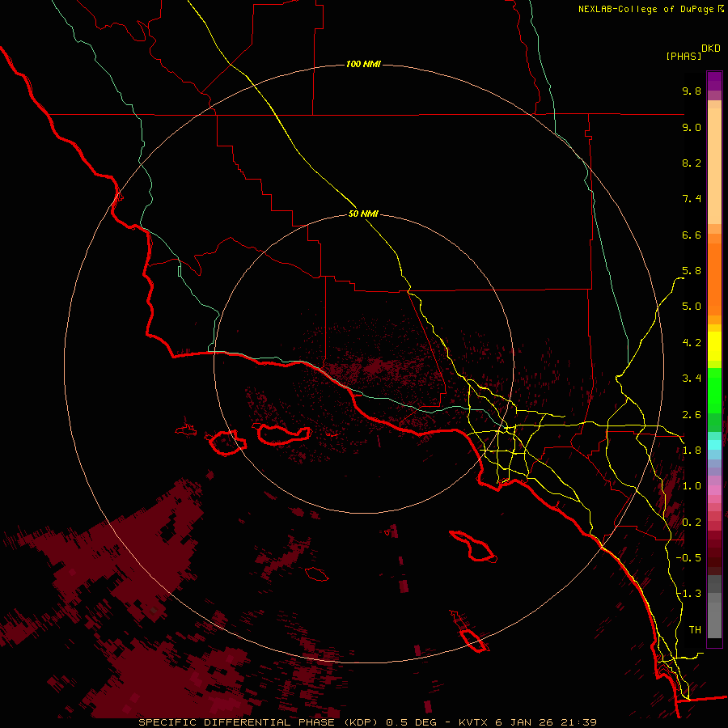
Task: Select the 1.0 legend value
Action: tap(692, 486)
